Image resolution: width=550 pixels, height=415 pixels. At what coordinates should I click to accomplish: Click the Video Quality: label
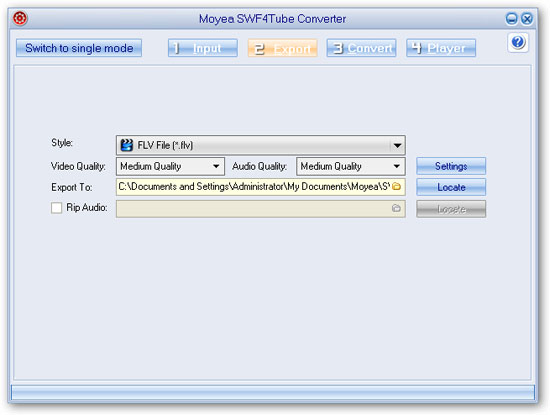click(78, 166)
